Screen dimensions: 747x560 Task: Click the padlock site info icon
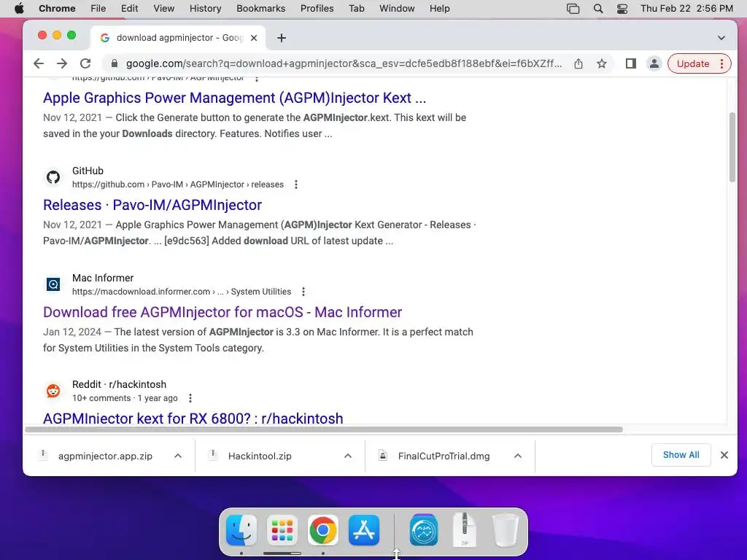point(114,64)
